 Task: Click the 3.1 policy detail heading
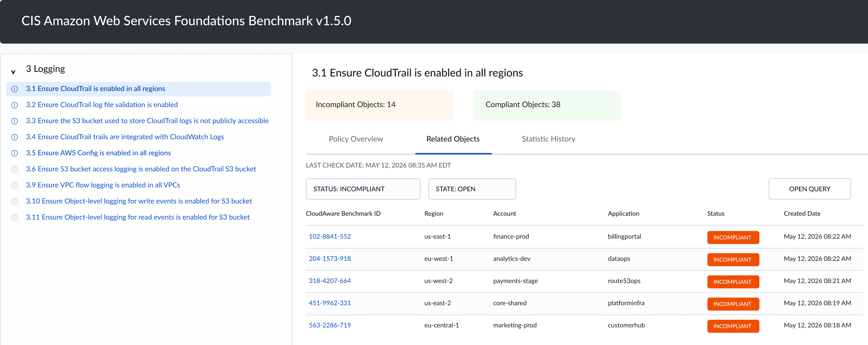[417, 73]
